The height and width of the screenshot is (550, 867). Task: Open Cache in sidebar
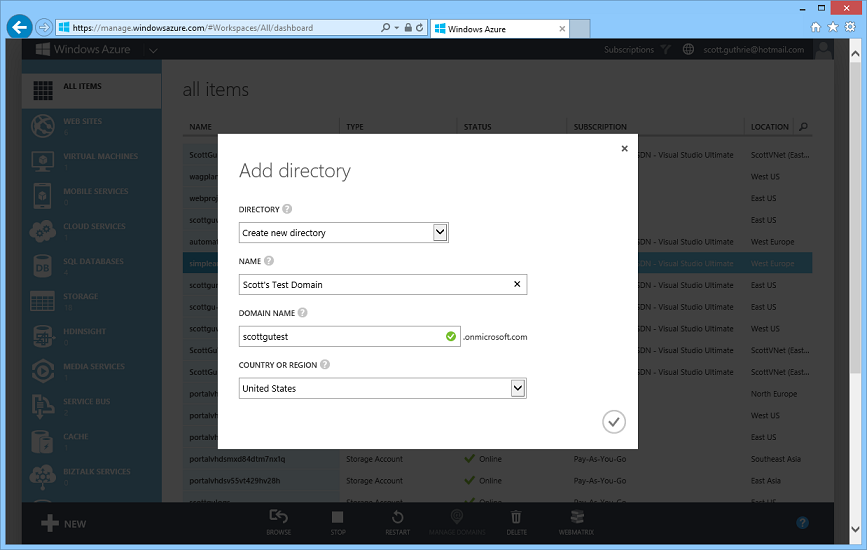91,441
